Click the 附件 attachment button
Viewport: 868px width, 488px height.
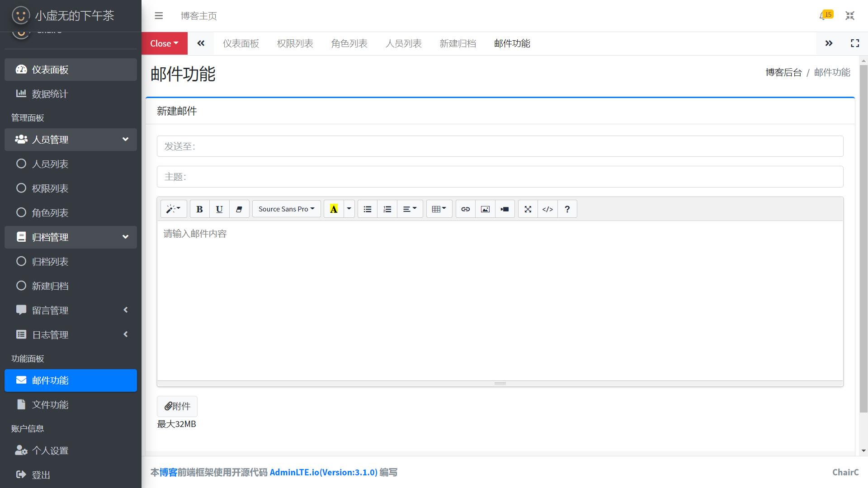177,406
